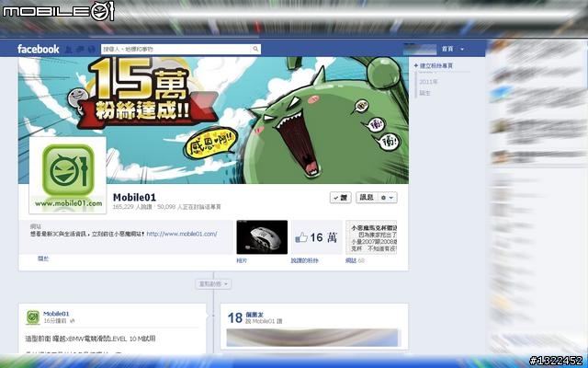Click the Mobile01 page title
Viewport: 588px width, 368px height.
(134, 197)
